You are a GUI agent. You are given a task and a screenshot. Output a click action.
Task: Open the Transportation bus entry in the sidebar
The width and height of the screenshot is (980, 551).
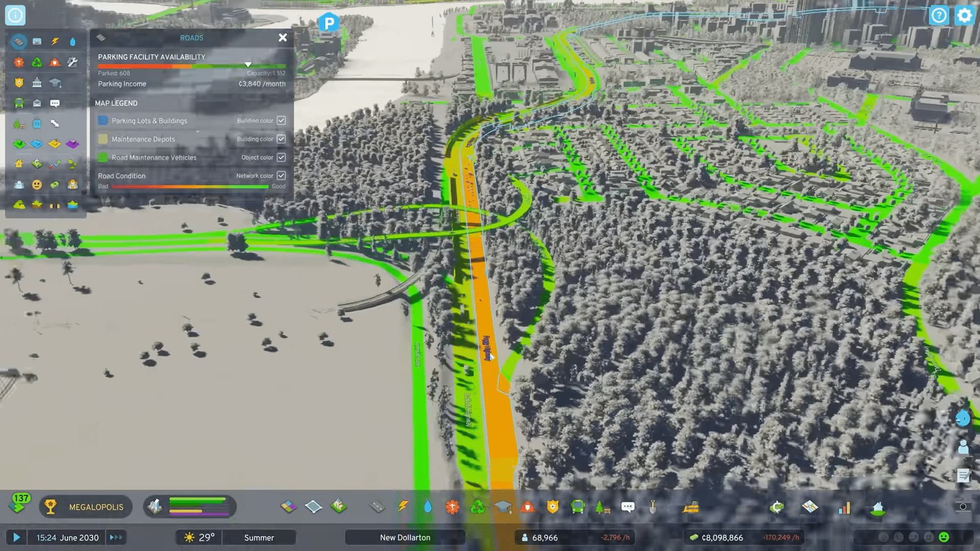point(19,104)
